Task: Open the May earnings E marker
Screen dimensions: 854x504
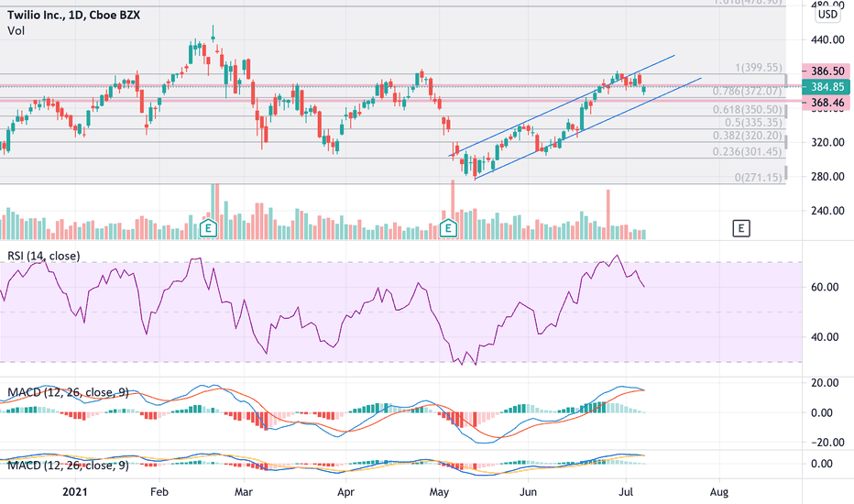Action: point(448,228)
